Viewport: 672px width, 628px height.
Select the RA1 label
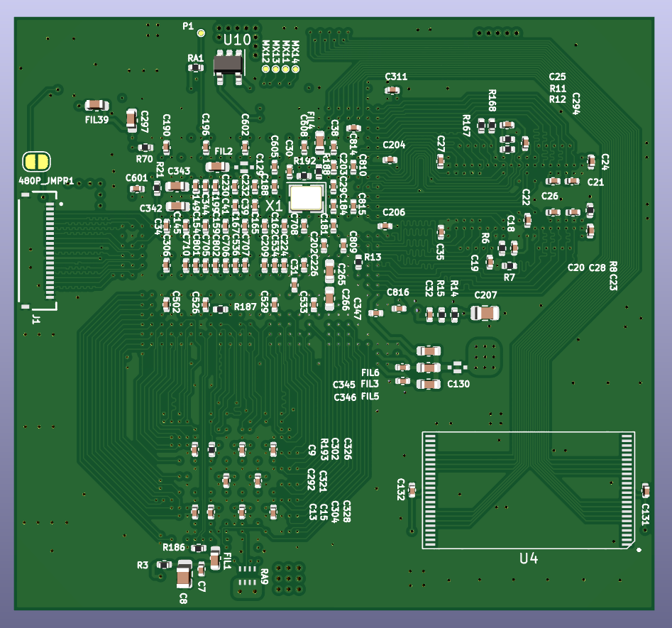tap(195, 58)
